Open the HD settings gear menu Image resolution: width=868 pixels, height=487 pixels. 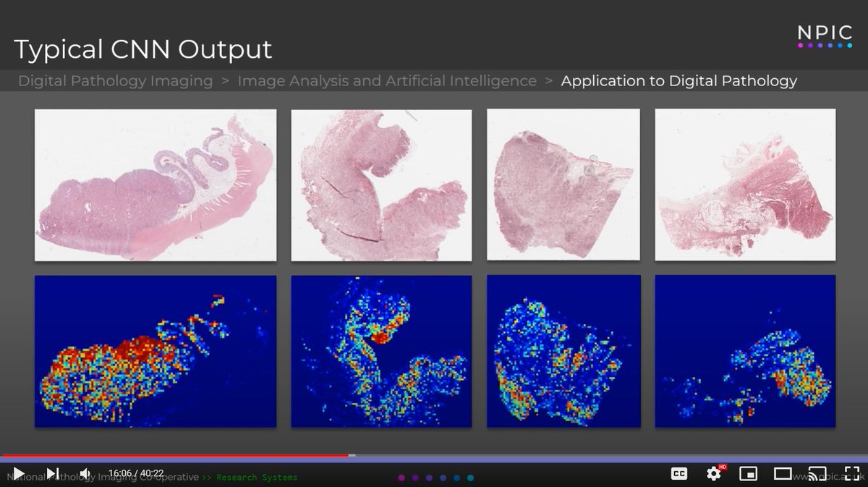coord(714,473)
